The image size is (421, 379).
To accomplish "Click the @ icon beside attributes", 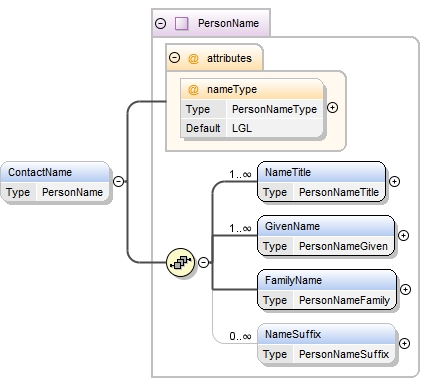I will tap(193, 59).
